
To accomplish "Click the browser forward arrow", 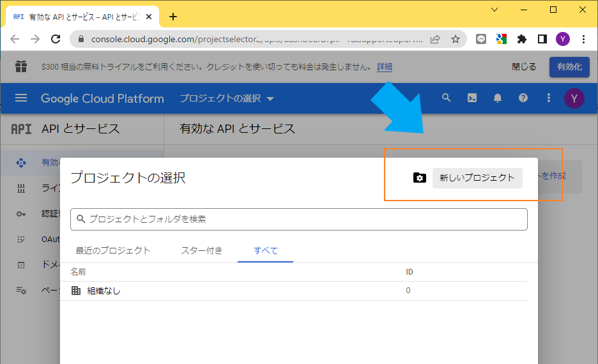I will pyautogui.click(x=35, y=39).
